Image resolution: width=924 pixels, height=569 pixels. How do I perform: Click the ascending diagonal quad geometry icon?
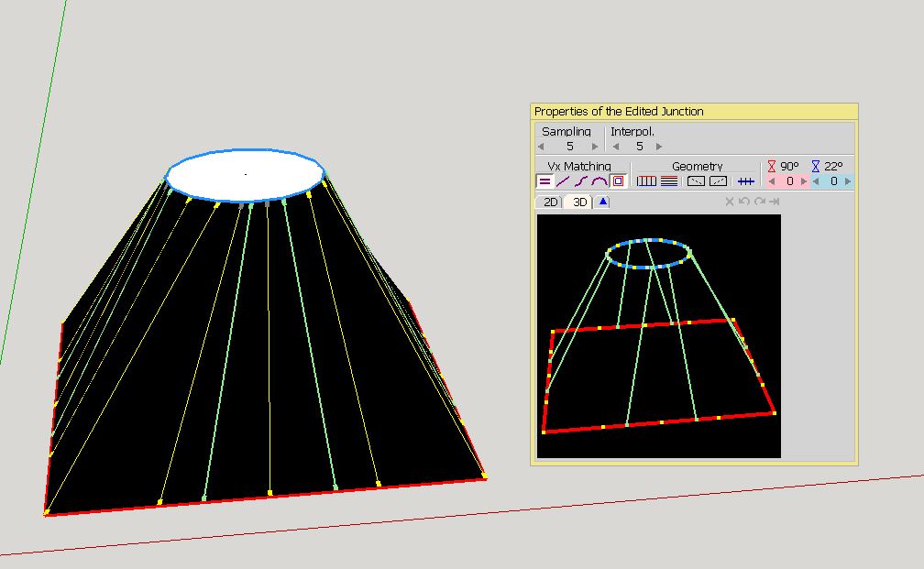tap(718, 181)
